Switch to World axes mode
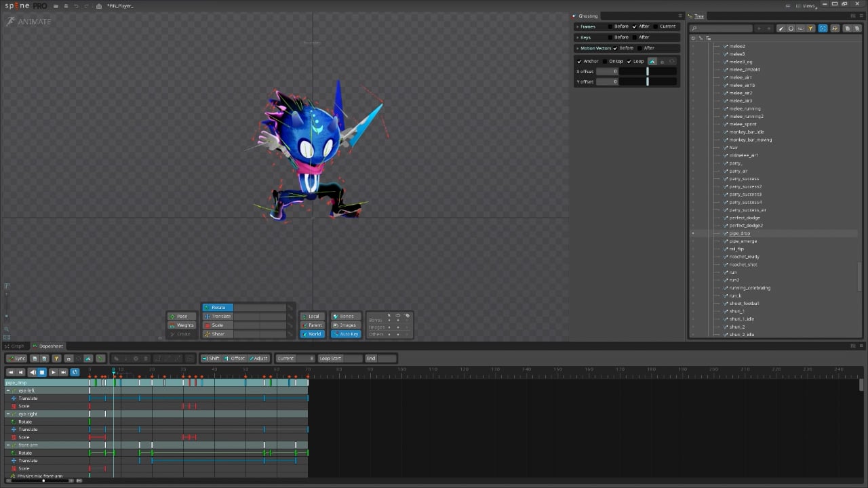 click(313, 334)
